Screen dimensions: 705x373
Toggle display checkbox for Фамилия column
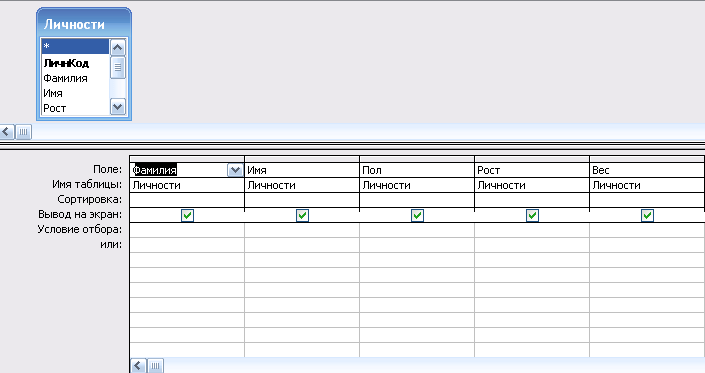pos(187,215)
